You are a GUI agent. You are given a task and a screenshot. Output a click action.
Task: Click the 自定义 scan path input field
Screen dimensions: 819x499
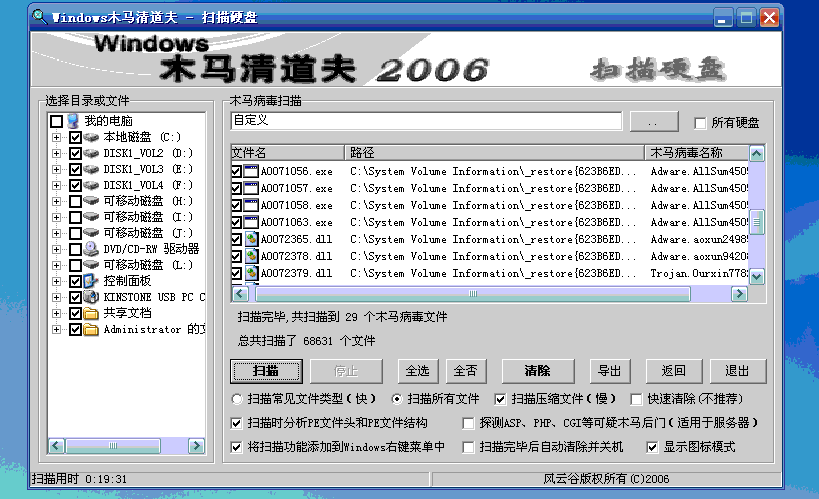(426, 121)
